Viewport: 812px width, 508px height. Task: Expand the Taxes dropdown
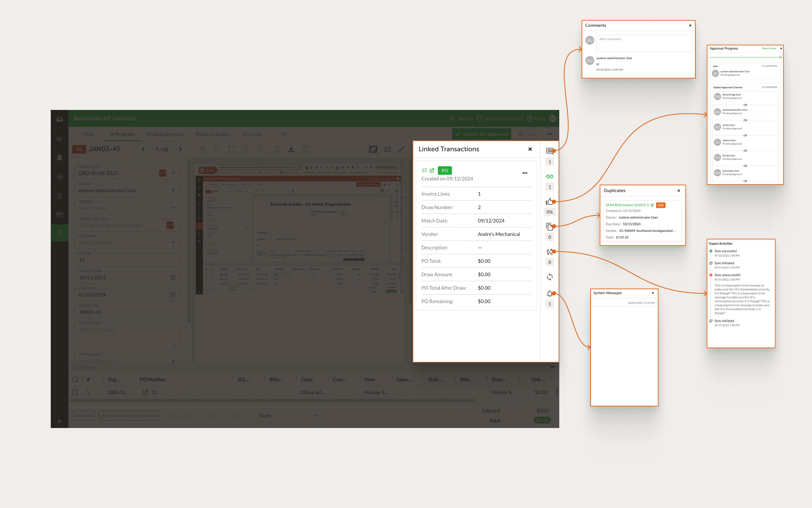point(289,416)
